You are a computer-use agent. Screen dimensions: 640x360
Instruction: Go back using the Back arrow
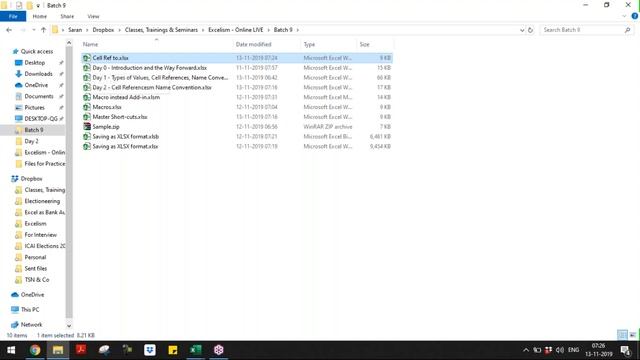pos(9,30)
